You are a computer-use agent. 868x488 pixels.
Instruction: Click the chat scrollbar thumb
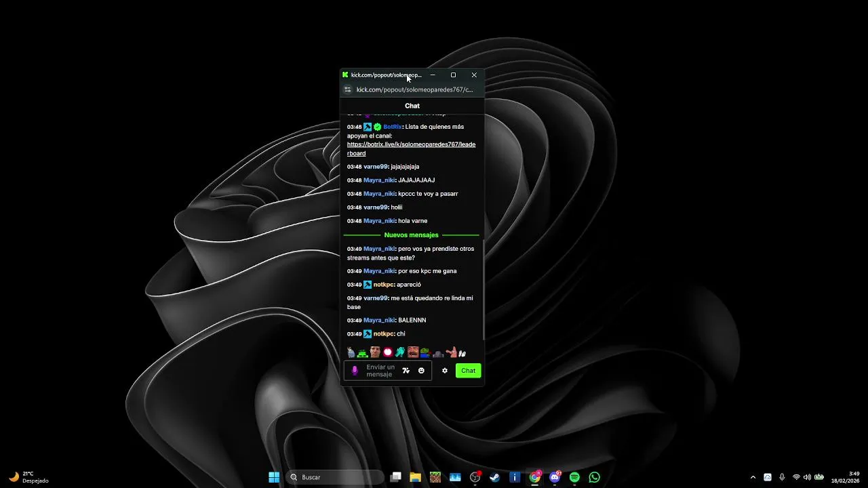pos(483,288)
